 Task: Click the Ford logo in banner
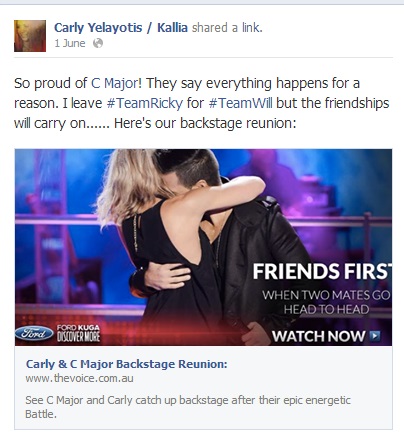(x=34, y=333)
